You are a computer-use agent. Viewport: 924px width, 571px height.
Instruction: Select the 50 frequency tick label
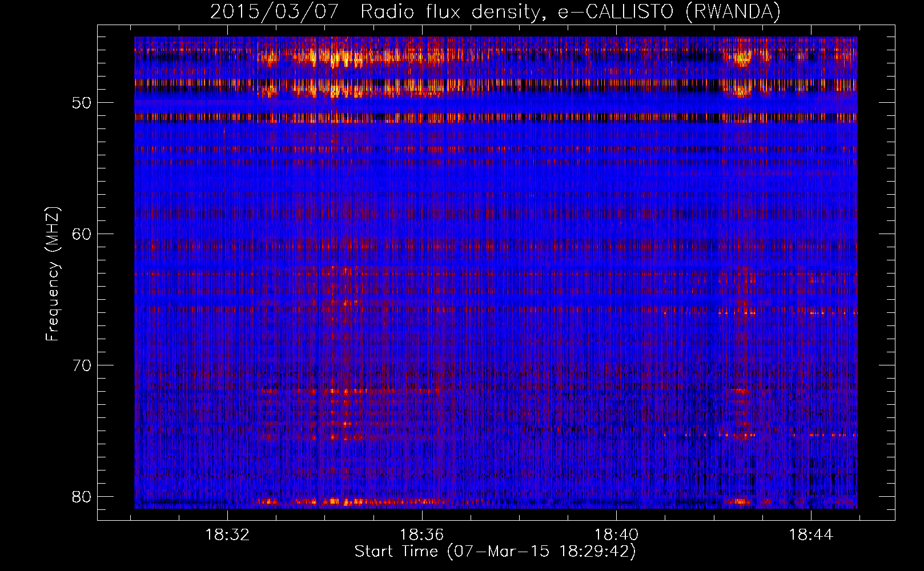[x=81, y=103]
